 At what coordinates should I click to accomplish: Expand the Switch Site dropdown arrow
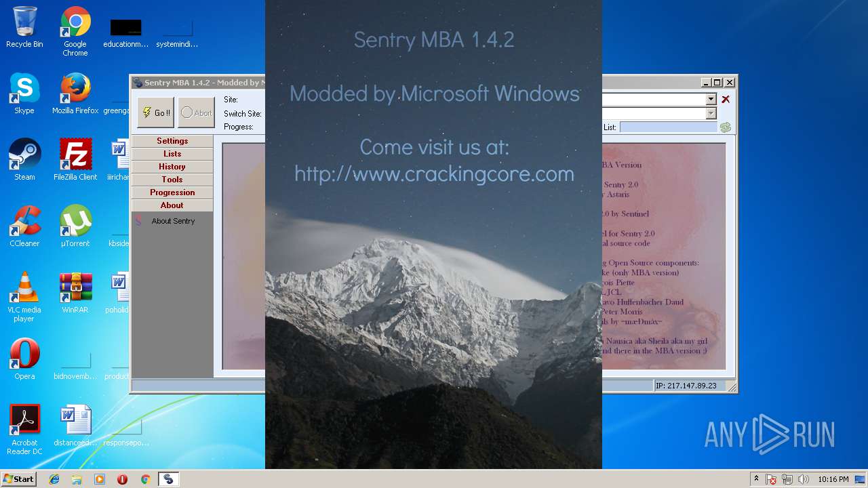(711, 113)
